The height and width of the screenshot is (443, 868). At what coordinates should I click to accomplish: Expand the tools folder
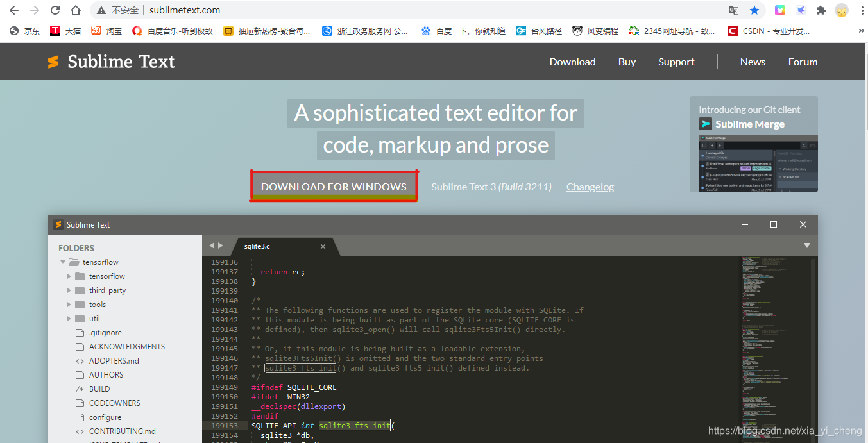[x=69, y=305]
